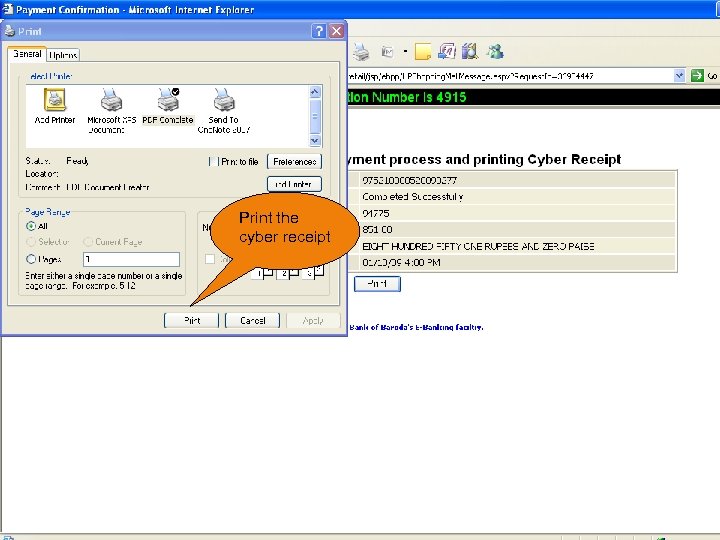The height and width of the screenshot is (540, 720).
Task: Select the Current Page radio button
Action: tap(88, 242)
